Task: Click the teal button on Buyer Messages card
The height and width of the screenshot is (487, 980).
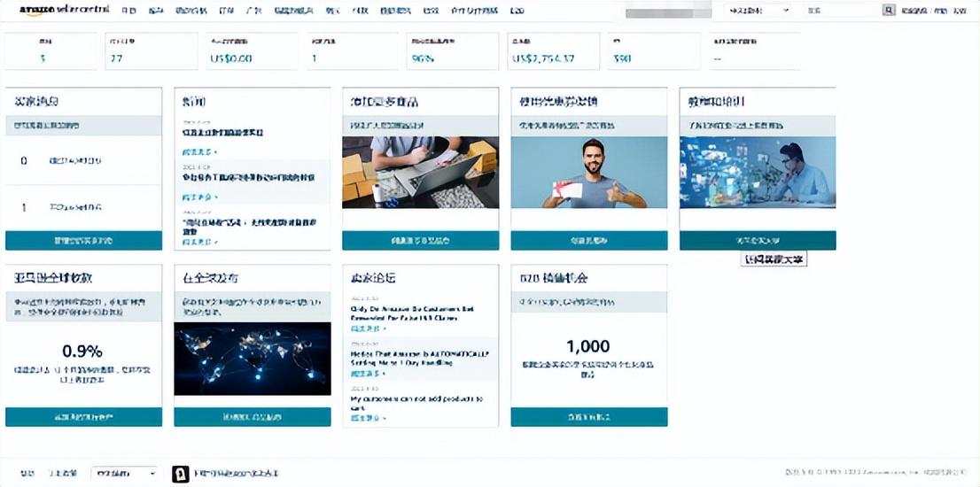Action: pyautogui.click(x=84, y=240)
